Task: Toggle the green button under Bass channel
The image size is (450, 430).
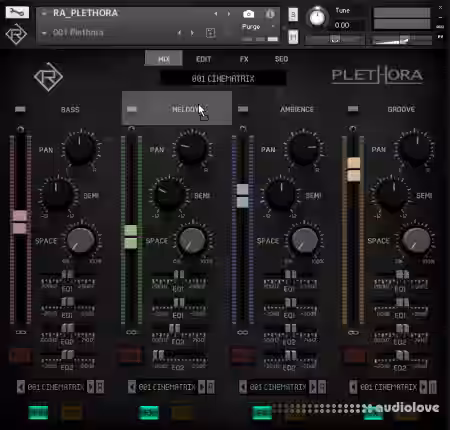Action: click(x=38, y=413)
